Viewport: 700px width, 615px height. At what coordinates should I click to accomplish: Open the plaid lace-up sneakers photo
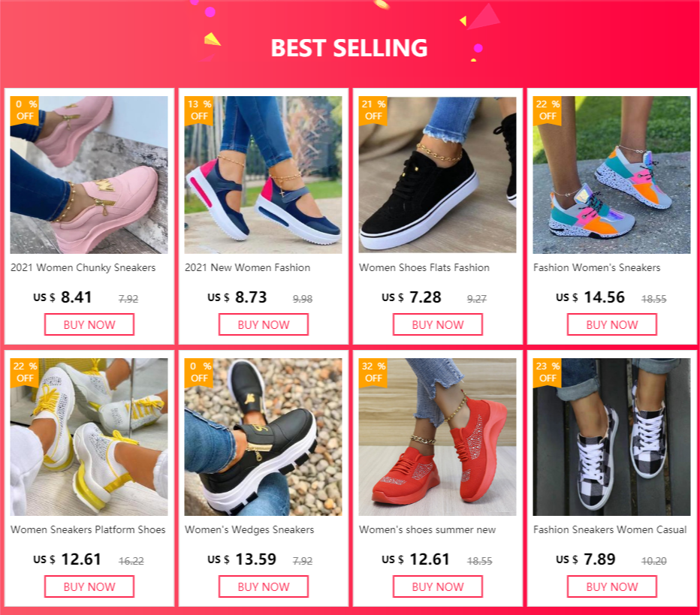pyautogui.click(x=612, y=437)
